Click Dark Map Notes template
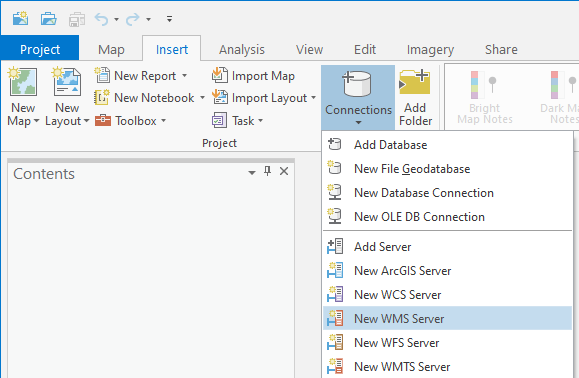The height and width of the screenshot is (378, 579). [559, 97]
